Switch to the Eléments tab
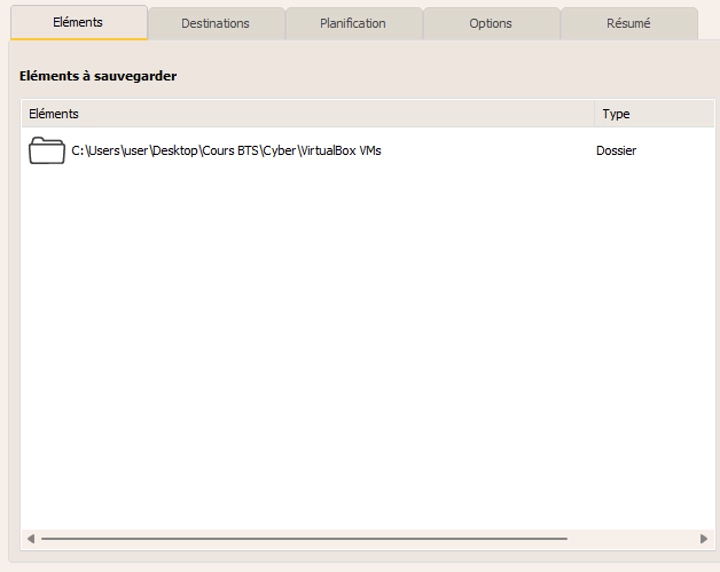Screen dimensions: 720x572 [79, 22]
